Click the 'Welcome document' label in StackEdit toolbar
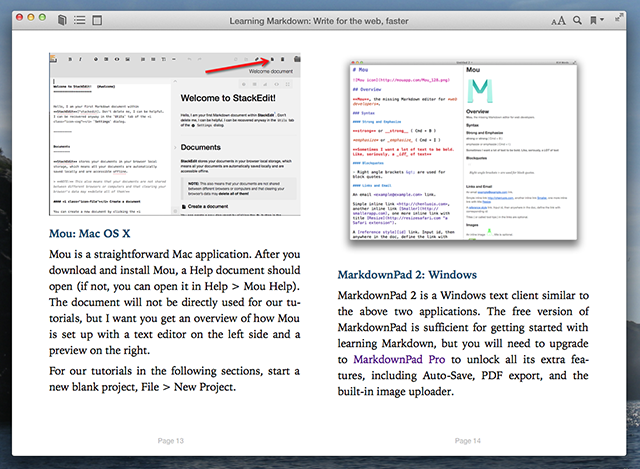This screenshot has width=640, height=469. (x=271, y=71)
